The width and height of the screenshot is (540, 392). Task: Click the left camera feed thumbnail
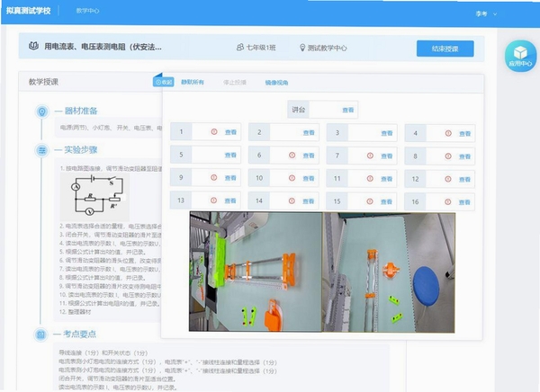pyautogui.click(x=256, y=272)
